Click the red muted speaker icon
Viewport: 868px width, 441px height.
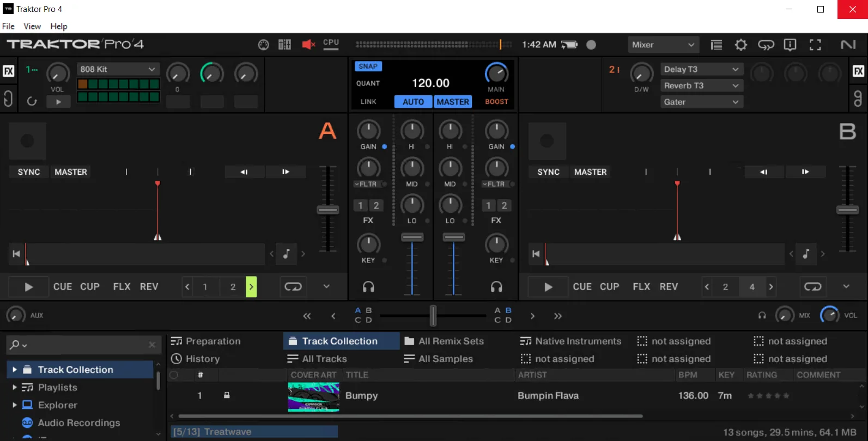coord(309,45)
